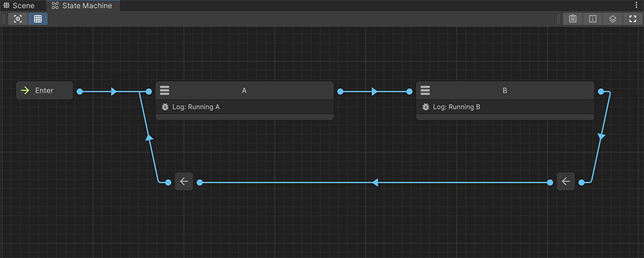The height and width of the screenshot is (258, 644).
Task: Open the blackboard clipboard panel button
Action: click(573, 19)
